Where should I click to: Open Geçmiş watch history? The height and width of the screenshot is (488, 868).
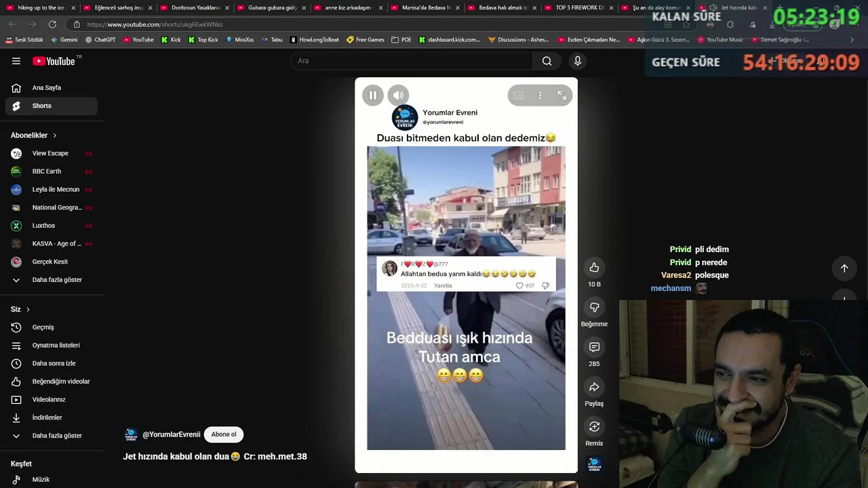point(52,327)
